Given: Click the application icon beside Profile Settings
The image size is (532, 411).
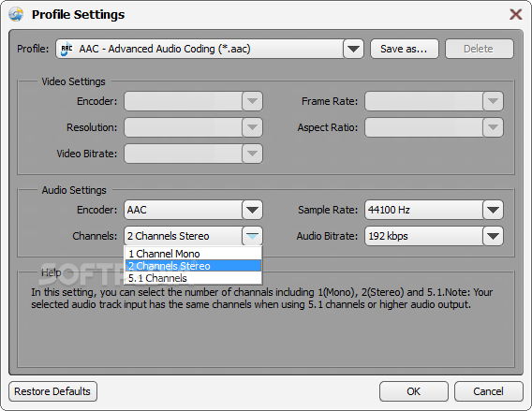Looking at the screenshot, I should coord(16,15).
